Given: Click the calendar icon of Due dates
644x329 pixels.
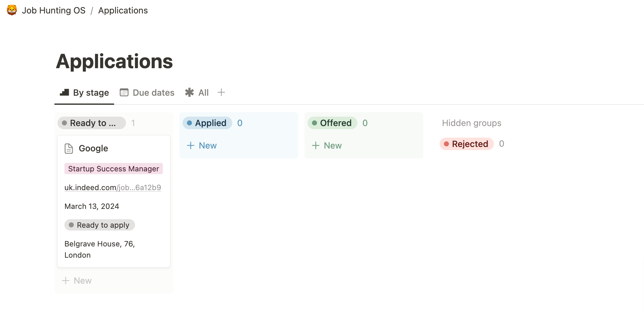Looking at the screenshot, I should pos(124,93).
